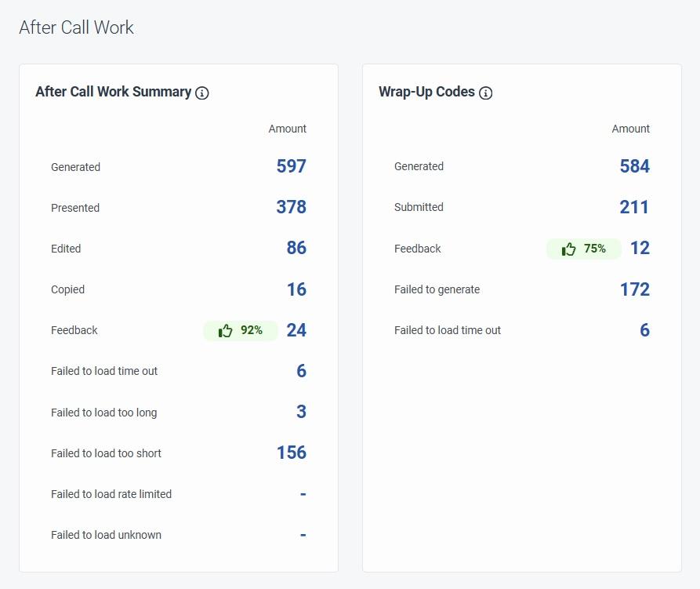Viewport: 700px width, 589px height.
Task: Open details via the Wrap-Up Codes tooltip icon
Action: coord(485,93)
